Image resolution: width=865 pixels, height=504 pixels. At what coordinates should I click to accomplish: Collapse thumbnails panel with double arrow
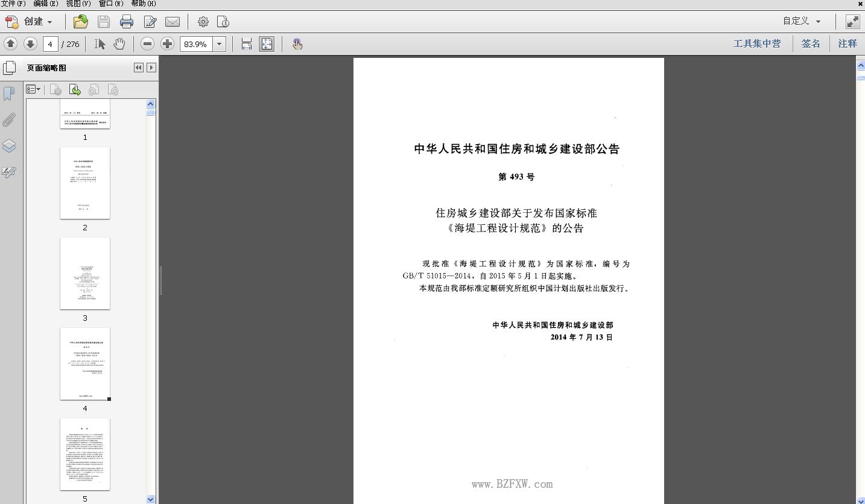click(x=139, y=68)
